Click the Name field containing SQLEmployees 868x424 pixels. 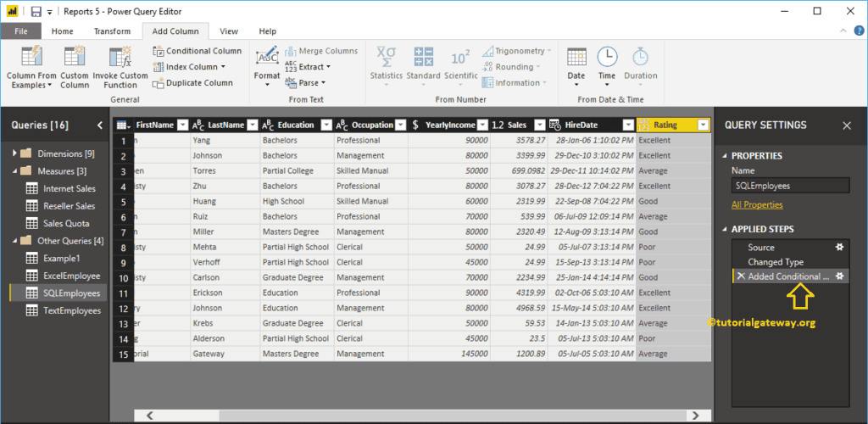(790, 186)
